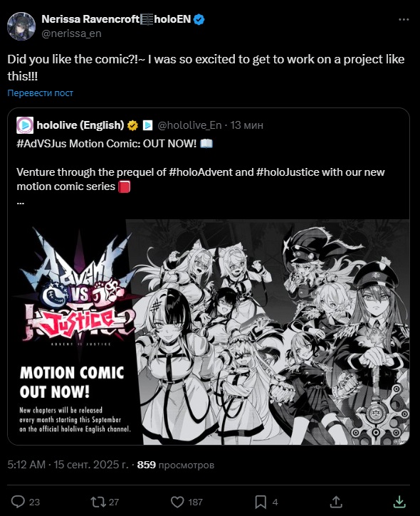Click the 5:12 AM post timestamp
The height and width of the screenshot is (516, 420).
tap(26, 465)
